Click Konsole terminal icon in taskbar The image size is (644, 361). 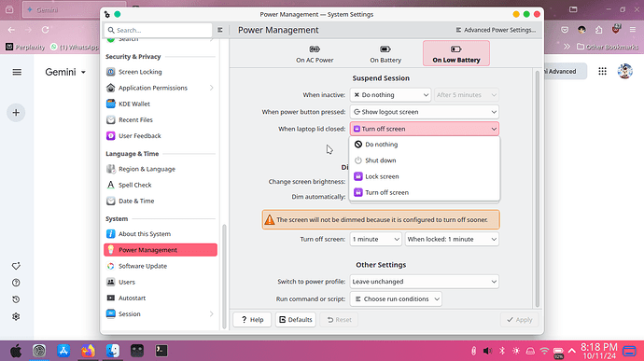[161, 351]
